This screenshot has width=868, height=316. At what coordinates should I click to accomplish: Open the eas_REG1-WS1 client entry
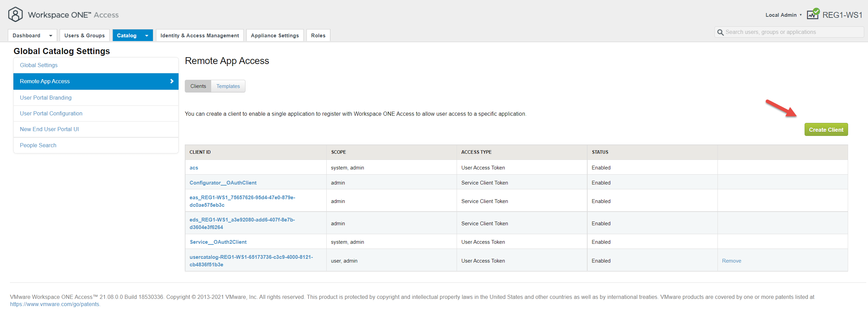242,201
